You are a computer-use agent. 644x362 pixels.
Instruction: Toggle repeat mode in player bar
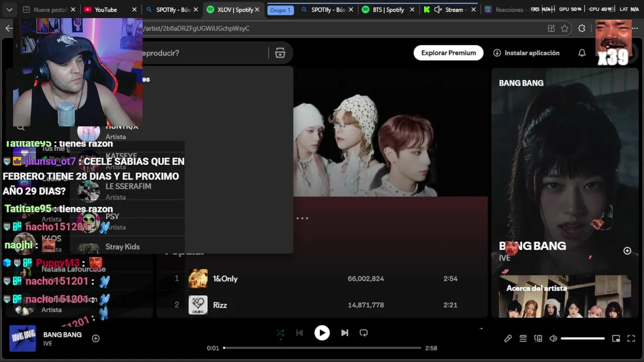click(364, 333)
